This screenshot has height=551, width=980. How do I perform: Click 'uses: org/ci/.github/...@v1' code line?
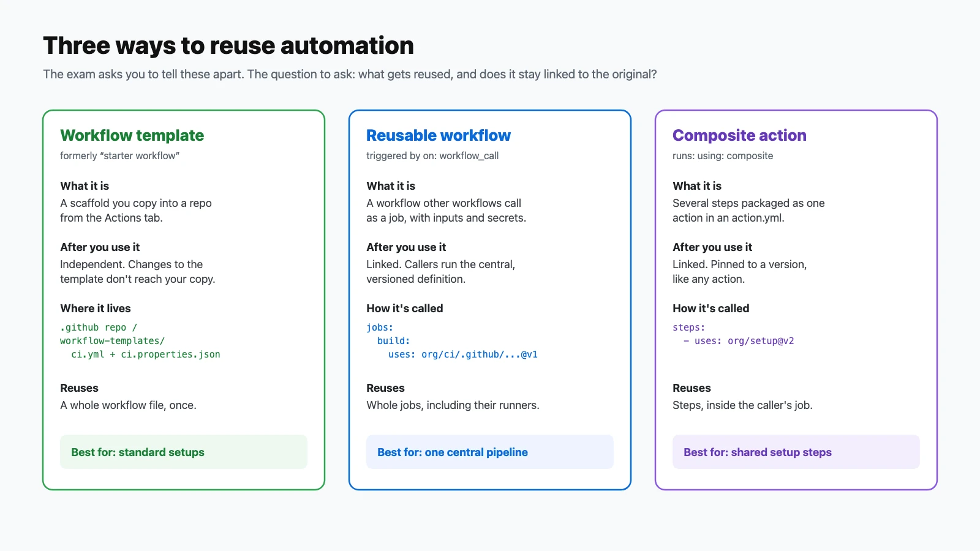tap(463, 354)
